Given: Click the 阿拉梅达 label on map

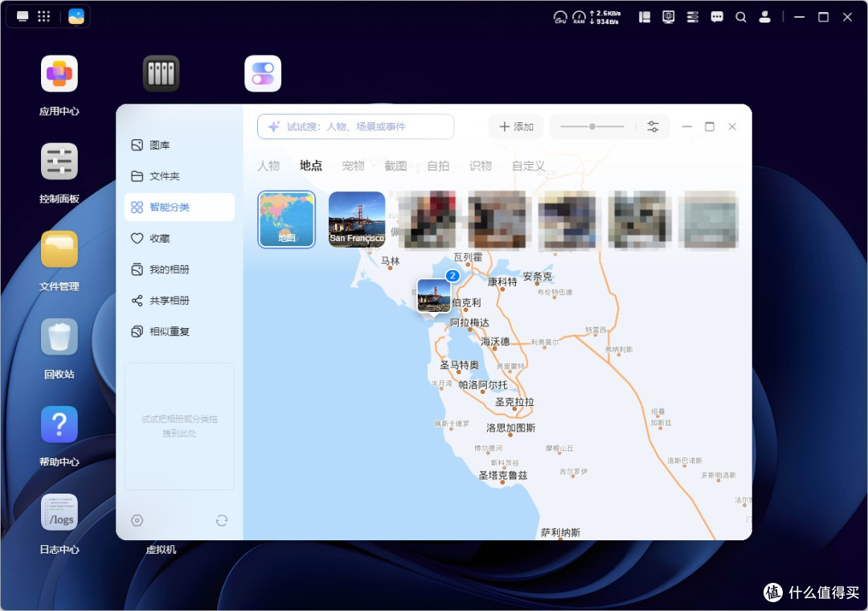Looking at the screenshot, I should [x=469, y=322].
